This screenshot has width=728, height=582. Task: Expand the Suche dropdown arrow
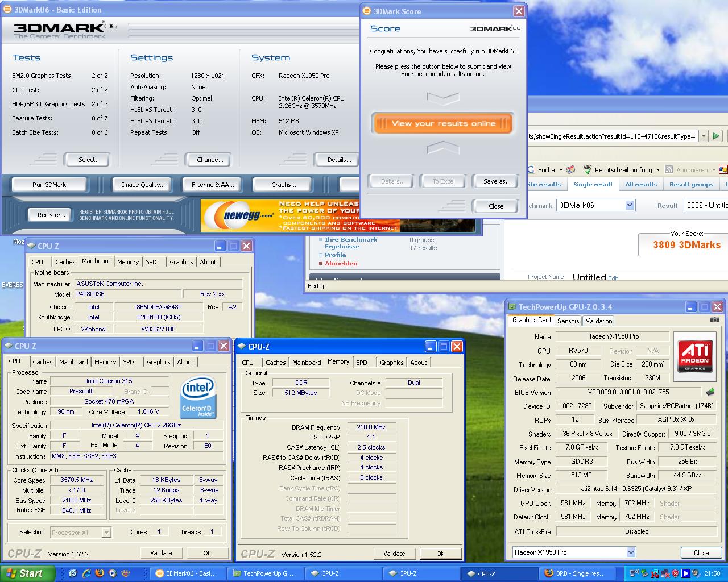(x=561, y=169)
